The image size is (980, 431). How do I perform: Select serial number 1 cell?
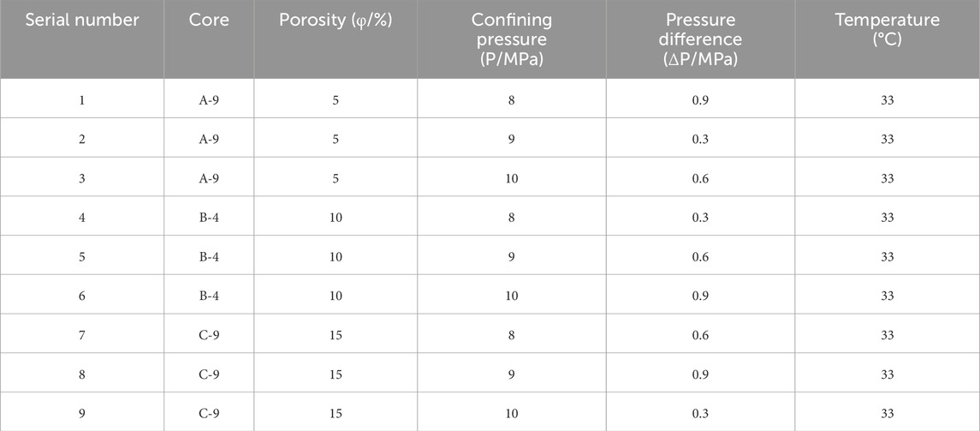click(x=82, y=100)
